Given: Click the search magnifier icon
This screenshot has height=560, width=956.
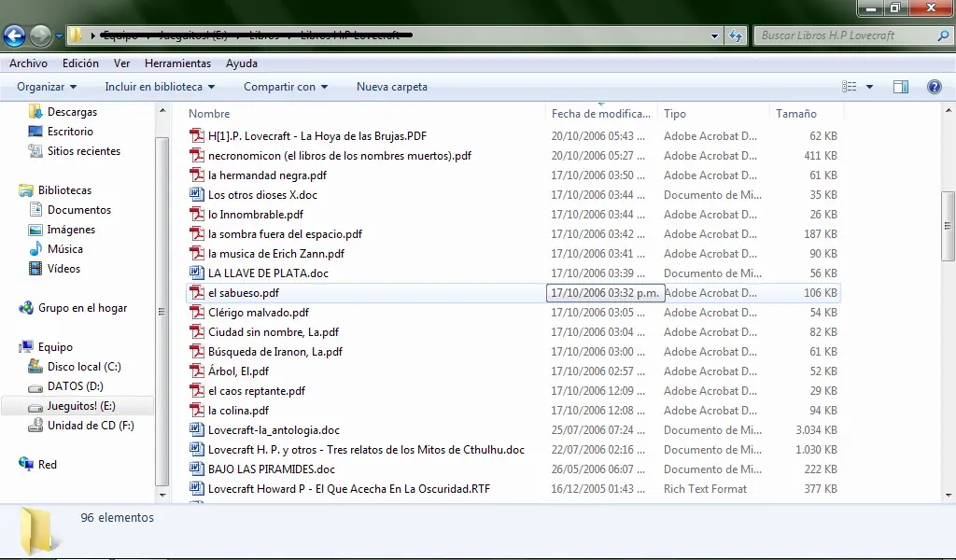Looking at the screenshot, I should 943,35.
